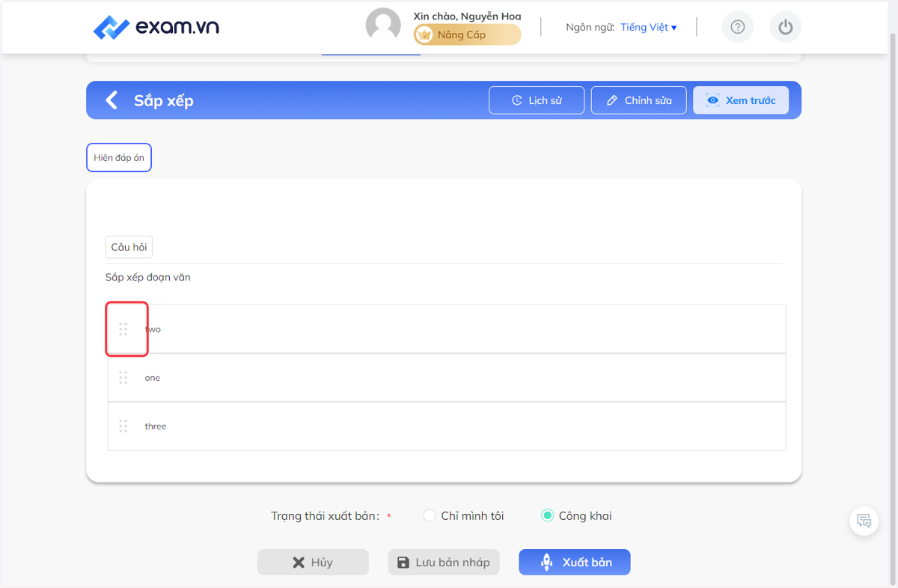Viewport: 898px width, 588px height.
Task: Select the Xem trước preview button
Action: click(x=741, y=100)
